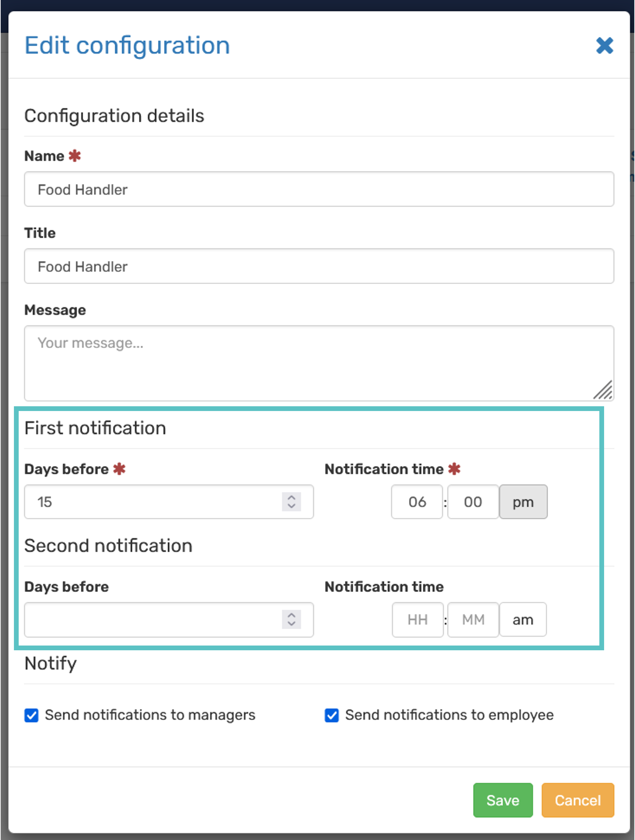
Task: Toggle the first notification pm button
Action: point(523,502)
